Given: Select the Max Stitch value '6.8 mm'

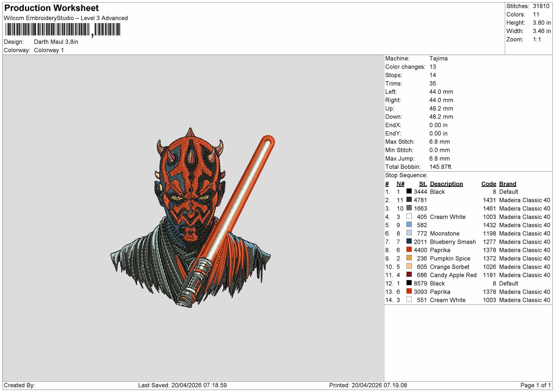Looking at the screenshot, I should click(439, 142).
